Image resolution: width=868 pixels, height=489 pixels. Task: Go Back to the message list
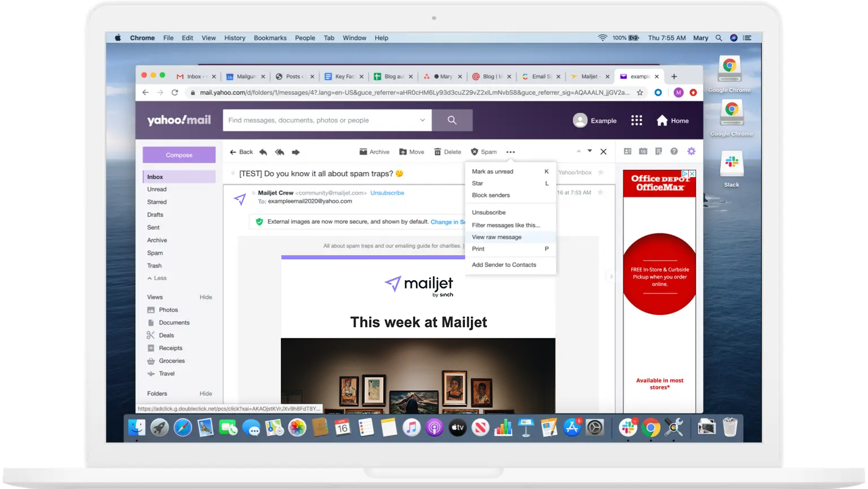(241, 152)
